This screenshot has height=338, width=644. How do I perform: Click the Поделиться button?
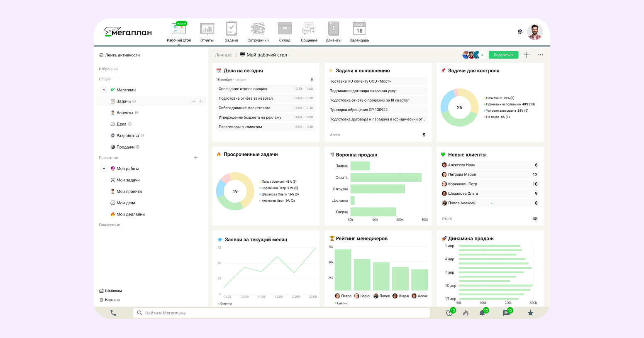click(503, 54)
